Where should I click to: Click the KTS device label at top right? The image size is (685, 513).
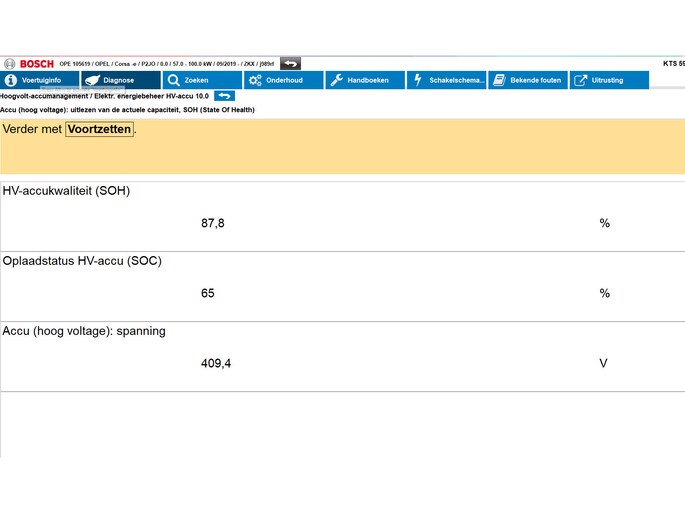673,63
